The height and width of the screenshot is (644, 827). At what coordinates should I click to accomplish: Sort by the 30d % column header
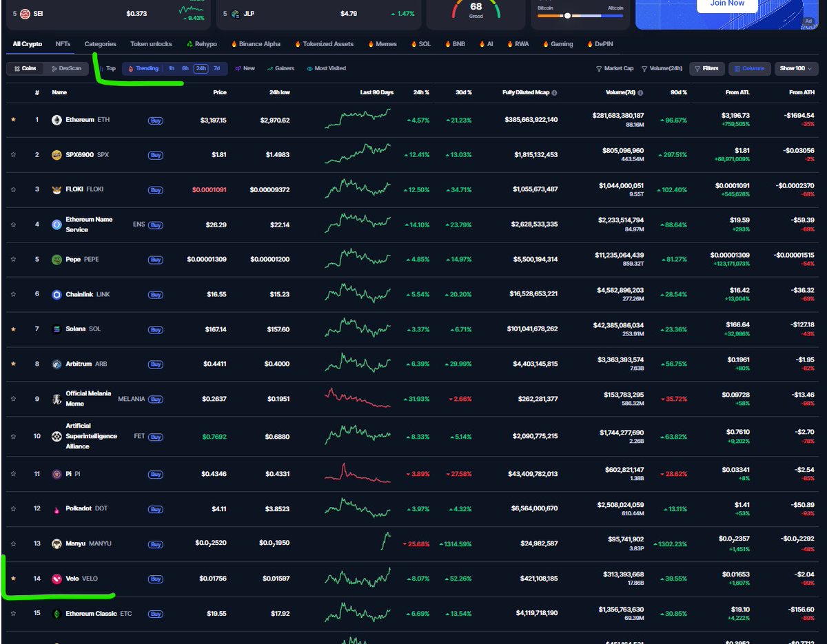click(464, 92)
